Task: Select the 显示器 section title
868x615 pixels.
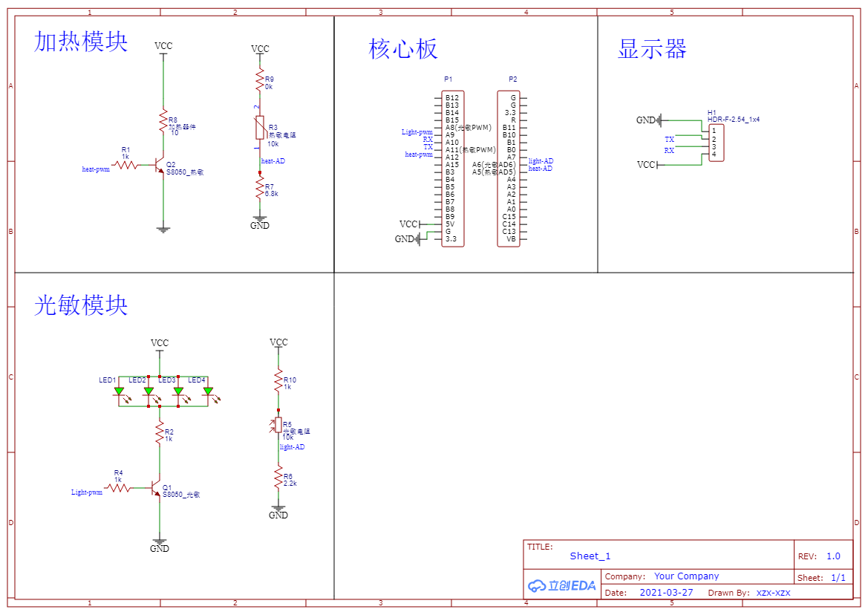Action: click(652, 49)
